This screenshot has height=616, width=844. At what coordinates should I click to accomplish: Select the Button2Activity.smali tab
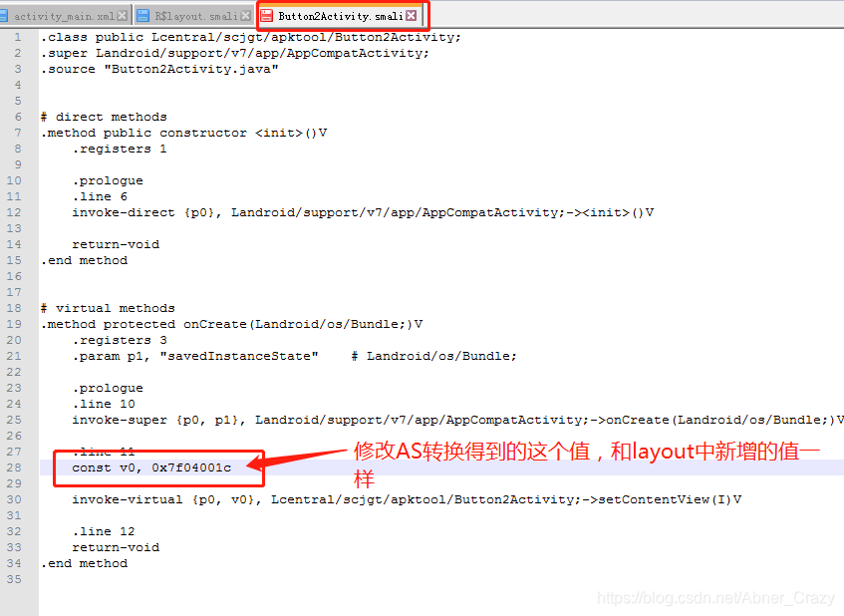(x=340, y=16)
